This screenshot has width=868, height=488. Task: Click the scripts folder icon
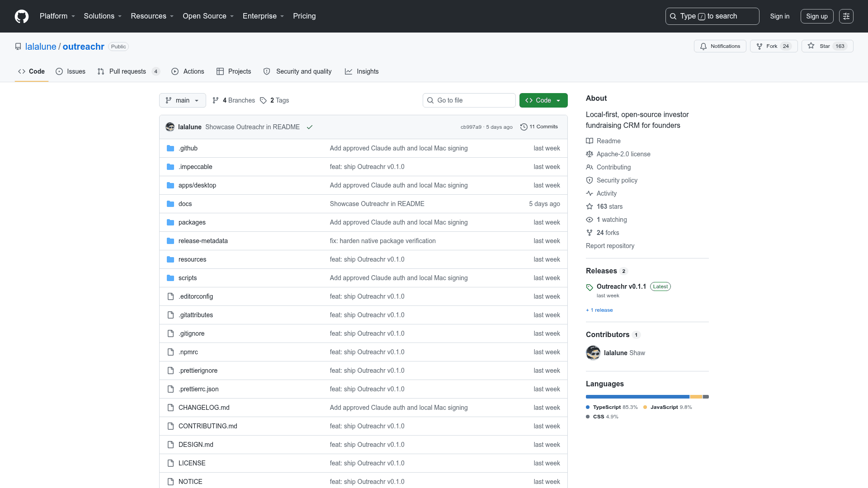(x=170, y=278)
